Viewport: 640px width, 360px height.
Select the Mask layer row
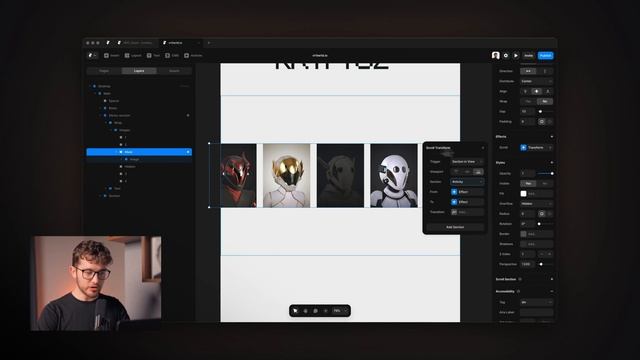click(139, 152)
